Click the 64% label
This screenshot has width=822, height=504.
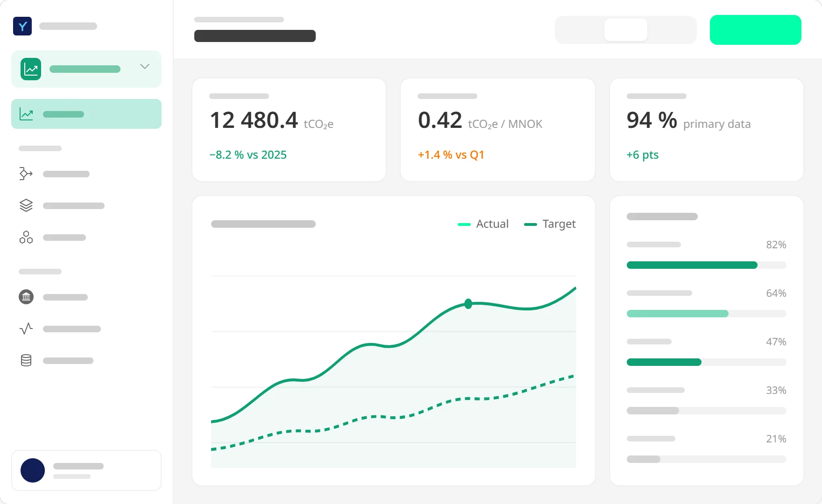(776, 293)
